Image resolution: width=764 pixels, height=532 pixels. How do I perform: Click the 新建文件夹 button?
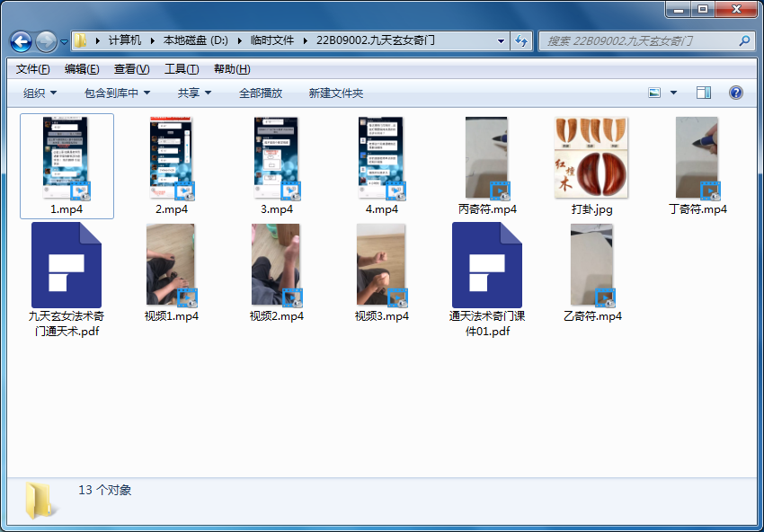[x=336, y=93]
